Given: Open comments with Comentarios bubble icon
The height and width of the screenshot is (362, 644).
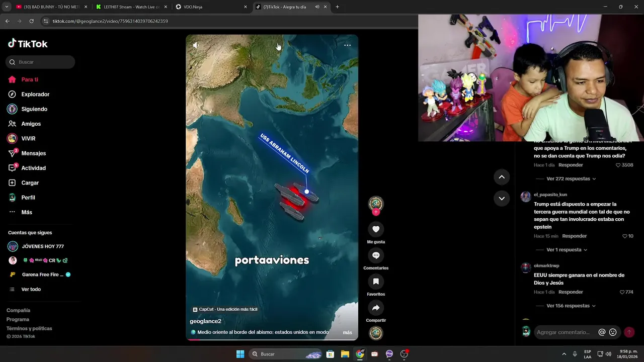Looking at the screenshot, I should 376,255.
